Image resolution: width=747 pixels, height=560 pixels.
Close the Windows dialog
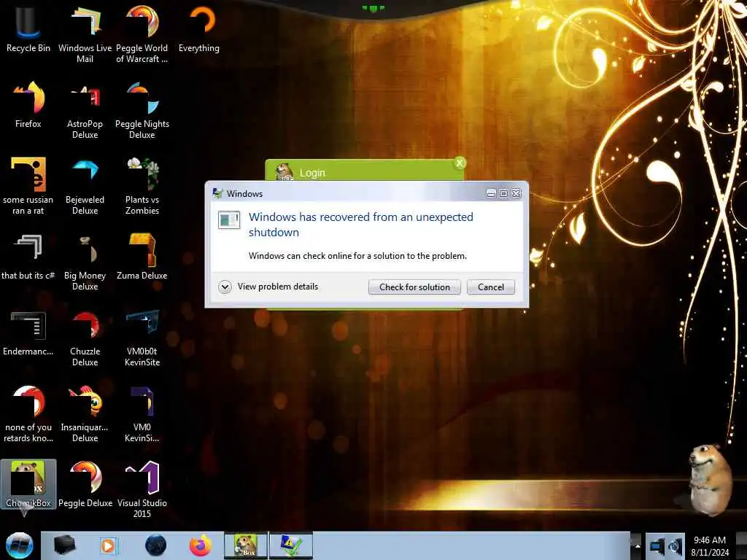(516, 193)
